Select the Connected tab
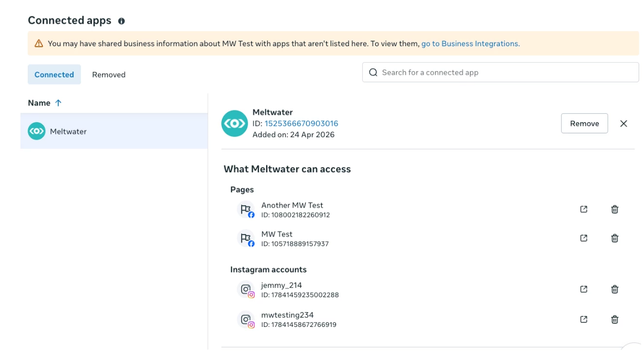Image resolution: width=644 pixels, height=360 pixels. (x=54, y=74)
